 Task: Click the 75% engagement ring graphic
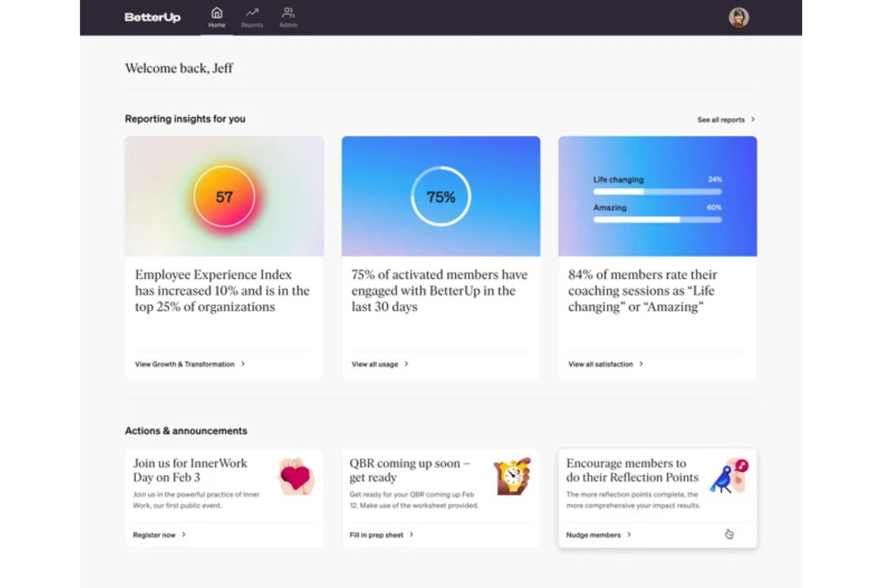[x=441, y=197]
